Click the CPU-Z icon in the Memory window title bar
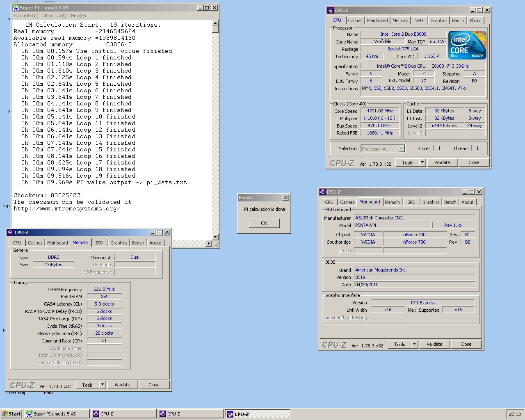 (x=11, y=233)
